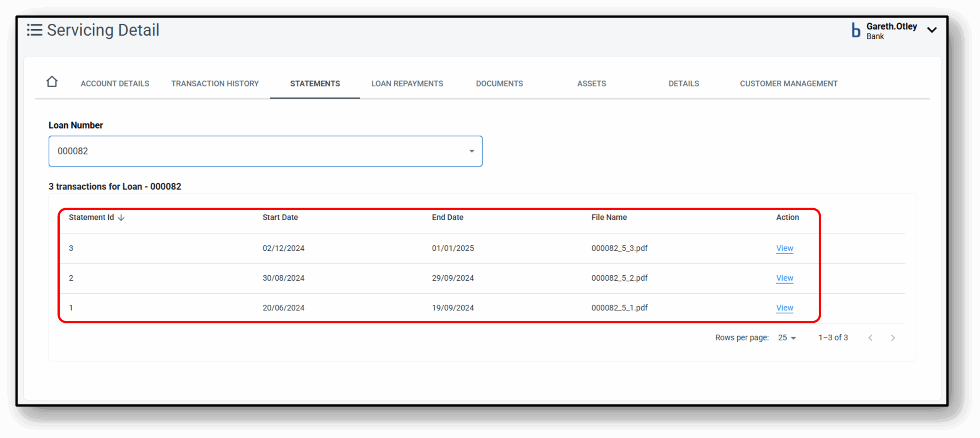Switch to the Transaction History tab

[215, 83]
